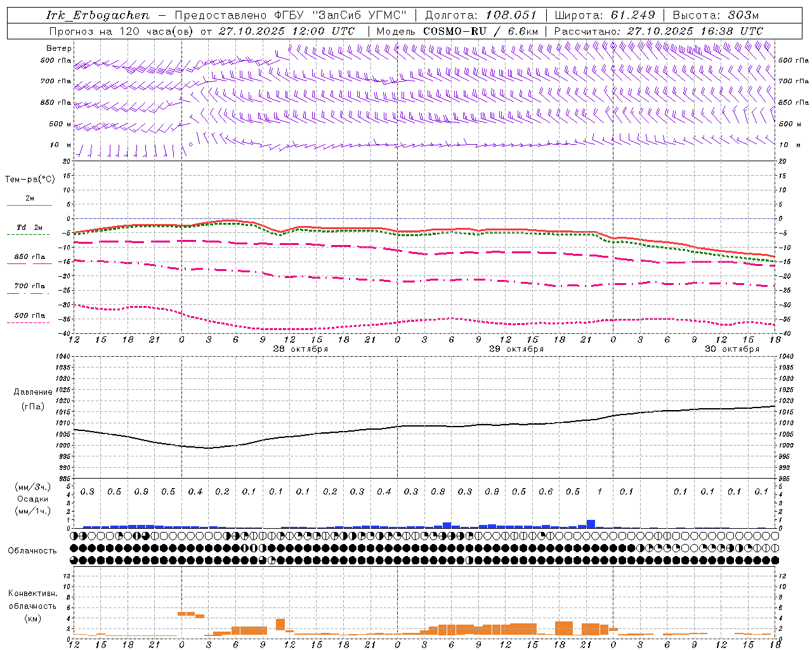Image resolution: width=812 pixels, height=650 pixels.
Task: Click the "Осадки" precipitation label
Action: (x=32, y=499)
